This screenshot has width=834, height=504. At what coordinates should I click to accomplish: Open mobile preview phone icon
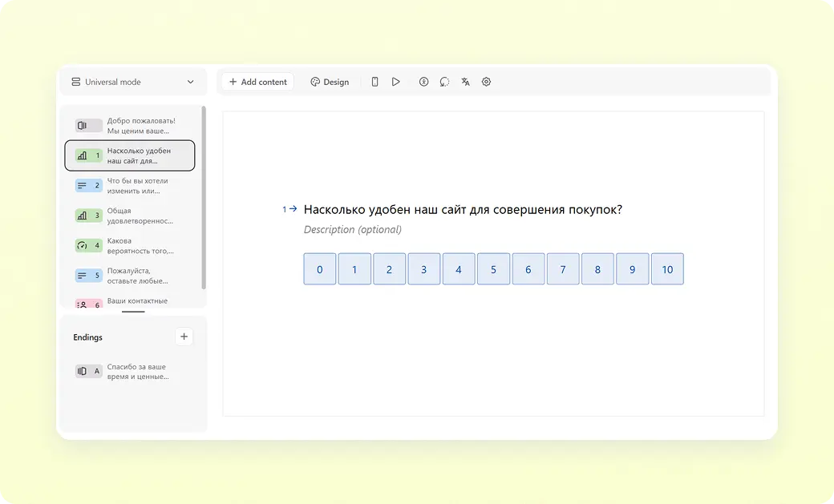pos(374,82)
